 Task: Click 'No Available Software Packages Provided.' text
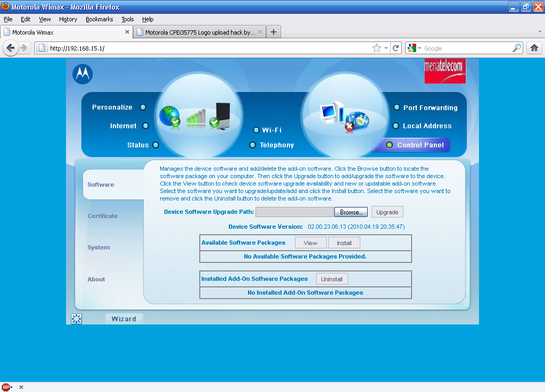305,256
